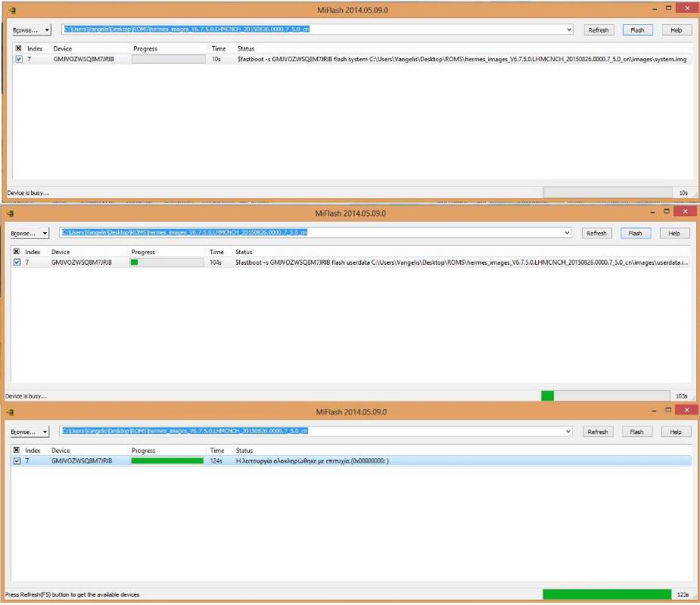The image size is (700, 605).
Task: Minimize the top MiFlash window
Action: pyautogui.click(x=655, y=8)
